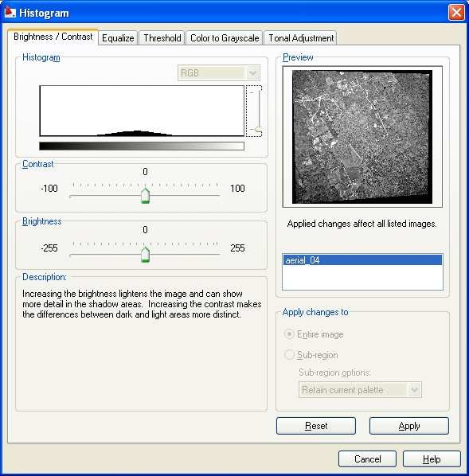Image resolution: width=469 pixels, height=476 pixels.
Task: Click the Brightness slider thumb
Action: pyautogui.click(x=145, y=255)
